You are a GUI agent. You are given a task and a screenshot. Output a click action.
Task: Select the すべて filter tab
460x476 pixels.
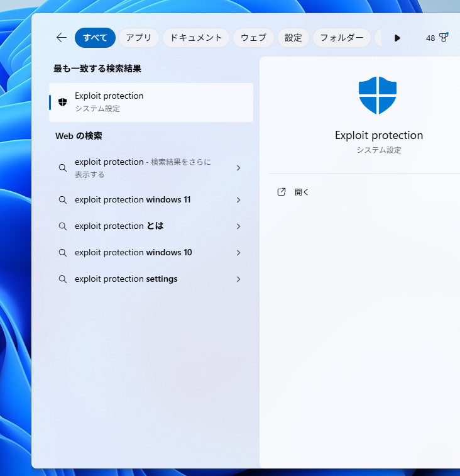tap(95, 38)
